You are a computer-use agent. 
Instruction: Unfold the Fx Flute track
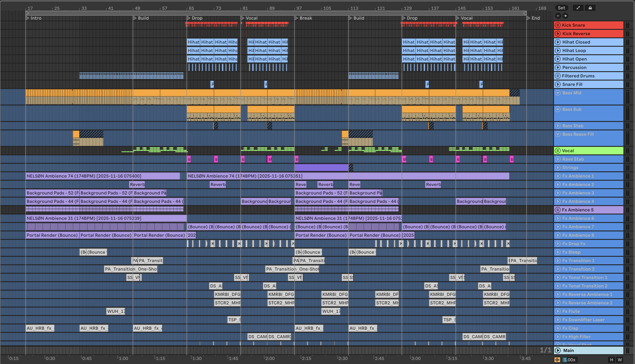click(x=558, y=311)
